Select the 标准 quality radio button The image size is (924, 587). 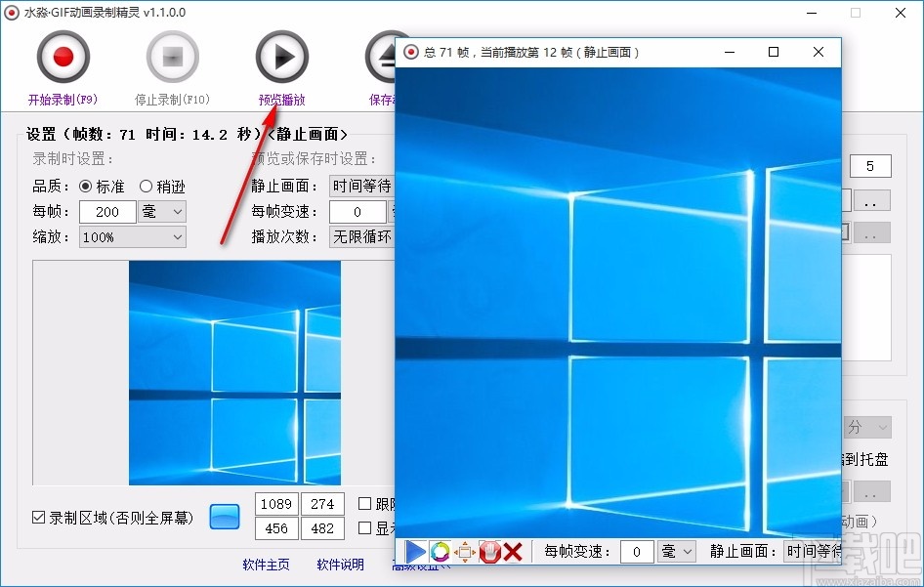[85, 187]
